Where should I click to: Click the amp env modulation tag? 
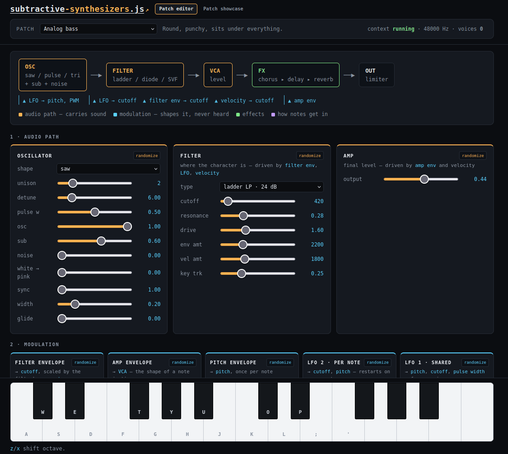[302, 101]
